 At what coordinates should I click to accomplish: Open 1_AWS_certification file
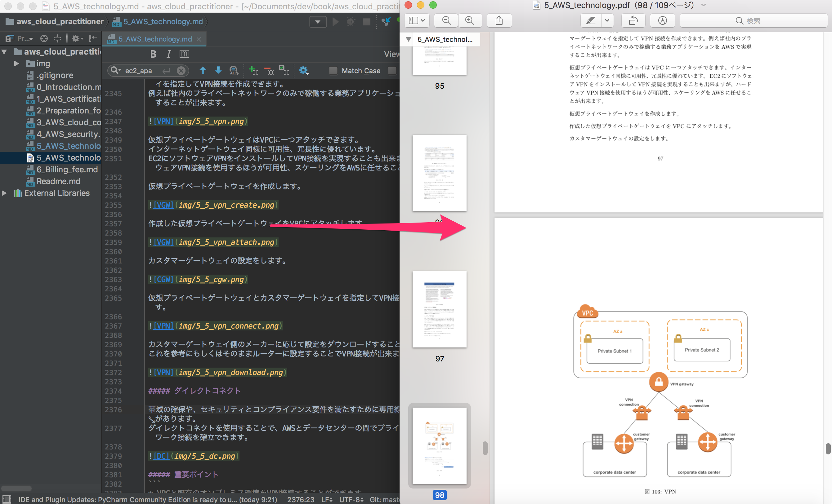[64, 99]
